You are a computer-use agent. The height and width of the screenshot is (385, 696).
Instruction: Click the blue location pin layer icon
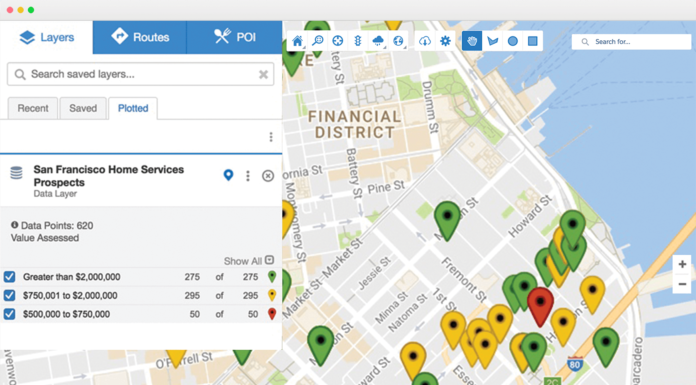click(228, 175)
